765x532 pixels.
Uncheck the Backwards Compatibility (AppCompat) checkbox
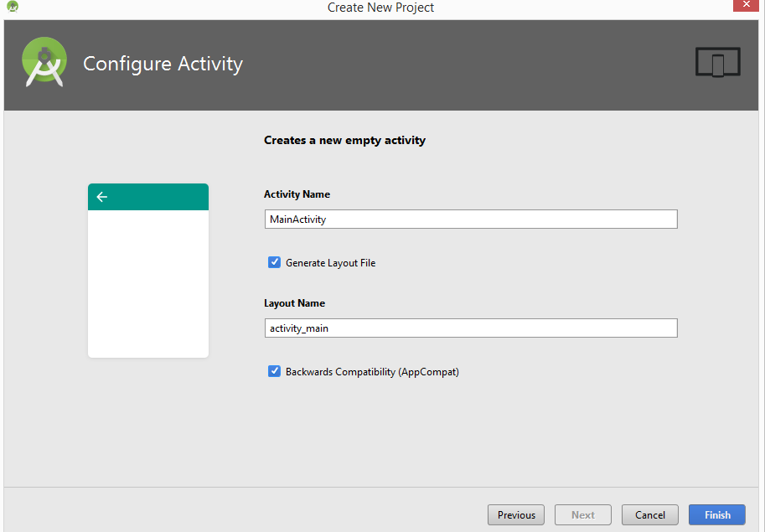pos(274,371)
